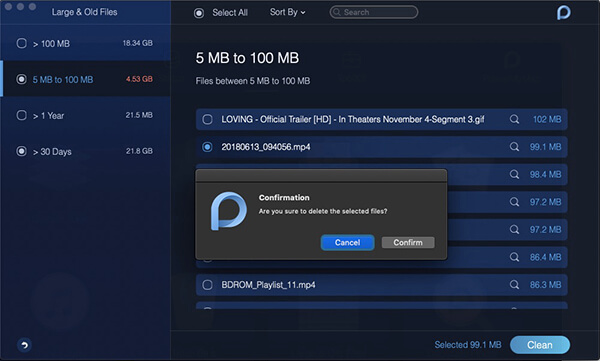Deselect the 20180613_094056.mp4 file
The image size is (600, 361).
click(x=207, y=147)
